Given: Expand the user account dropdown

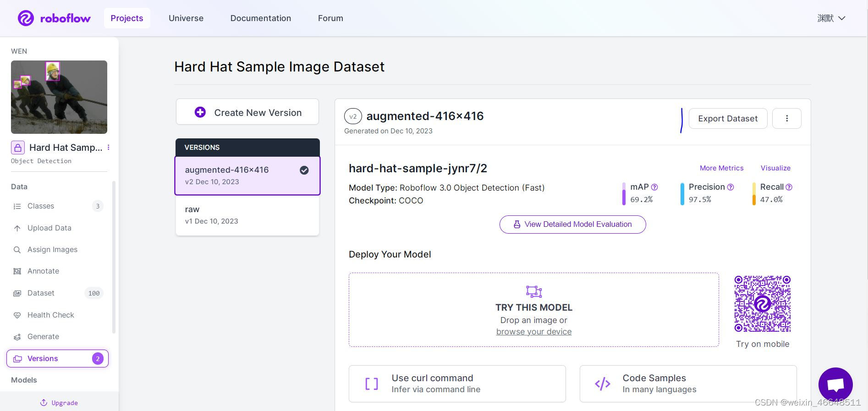Looking at the screenshot, I should click(831, 18).
